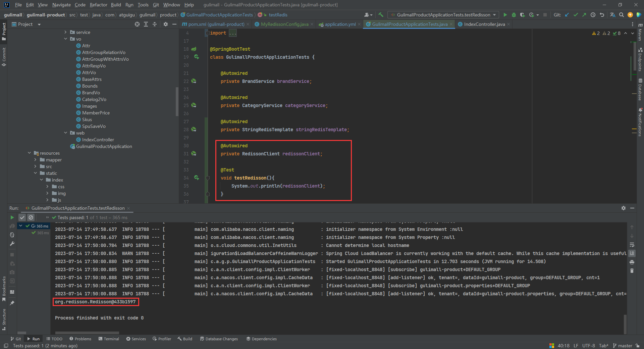The image size is (644, 349).
Task: Clear console output with the trash icon
Action: click(632, 271)
